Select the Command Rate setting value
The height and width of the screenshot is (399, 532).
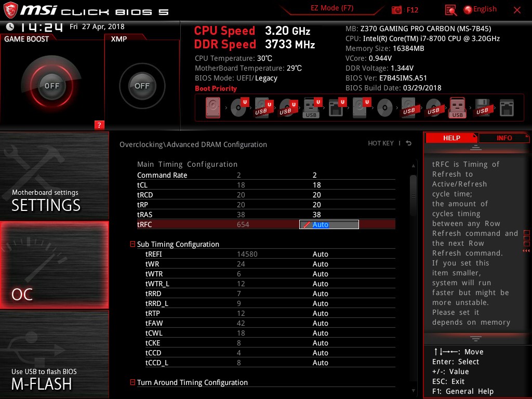point(314,175)
